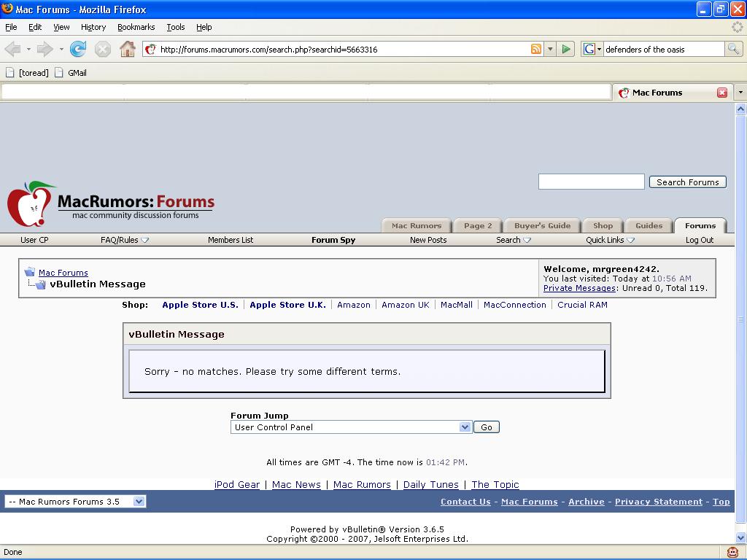The image size is (747, 560).
Task: Open the Edit menu
Action: pyautogui.click(x=35, y=27)
